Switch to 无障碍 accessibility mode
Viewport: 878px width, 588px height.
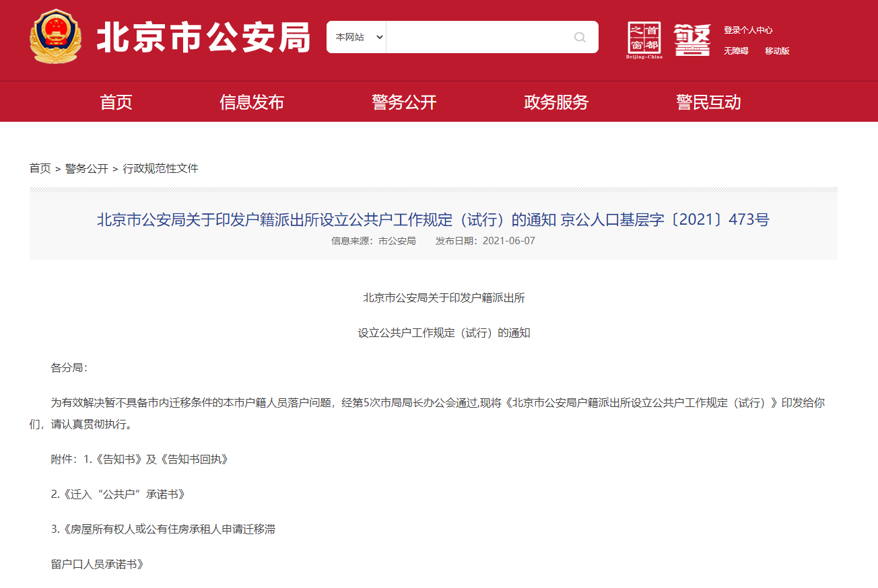[x=736, y=51]
